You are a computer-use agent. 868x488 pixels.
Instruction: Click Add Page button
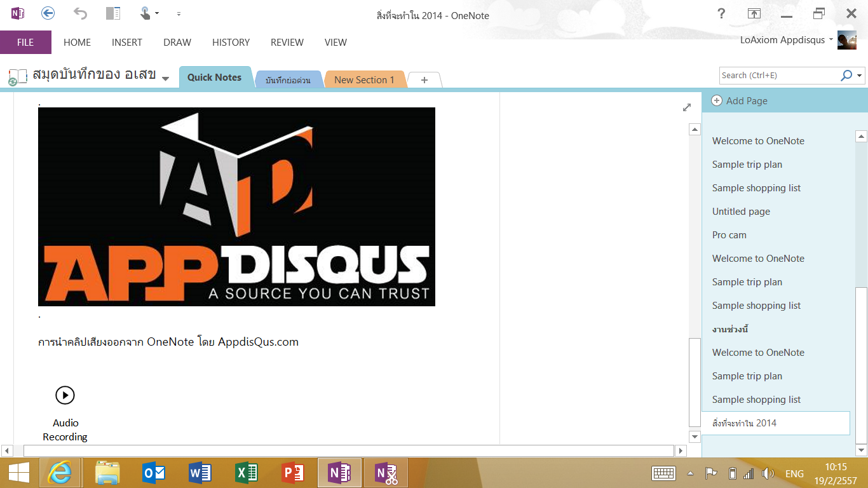tap(740, 100)
